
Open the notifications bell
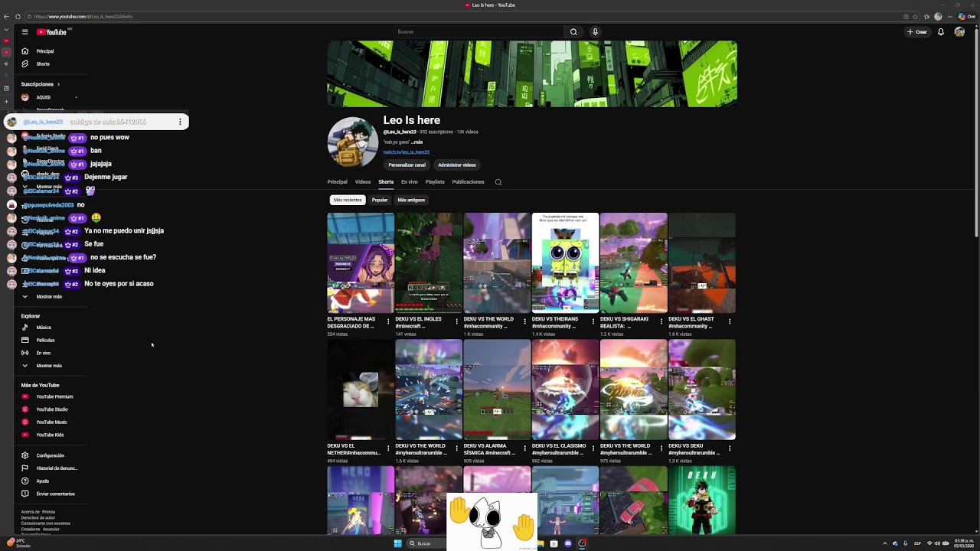click(x=941, y=32)
